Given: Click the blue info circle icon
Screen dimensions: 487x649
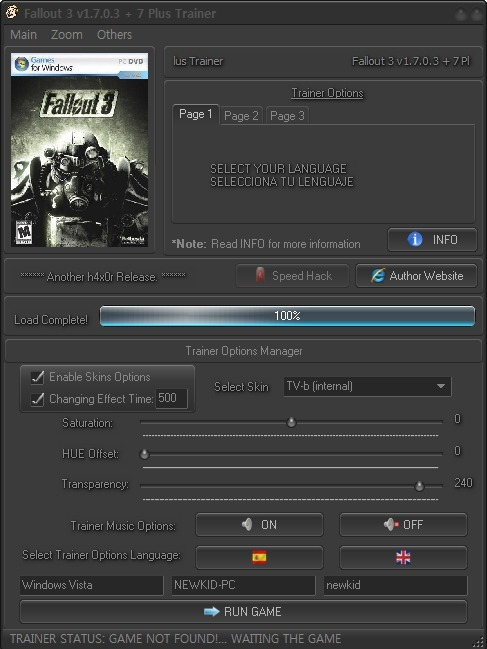Looking at the screenshot, I should pyautogui.click(x=415, y=239).
